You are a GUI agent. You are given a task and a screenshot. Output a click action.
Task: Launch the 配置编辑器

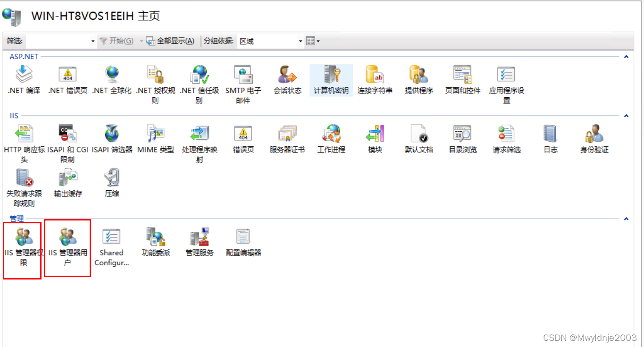click(x=243, y=238)
